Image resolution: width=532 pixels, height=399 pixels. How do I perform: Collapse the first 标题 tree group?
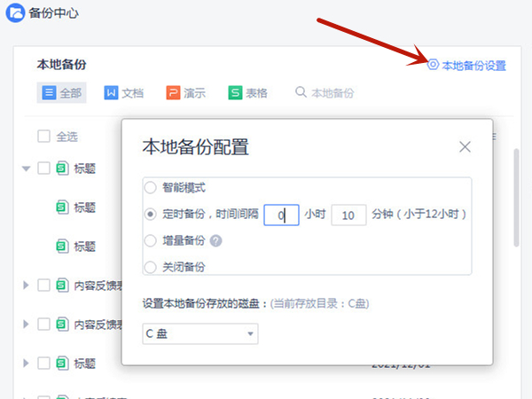pos(26,168)
